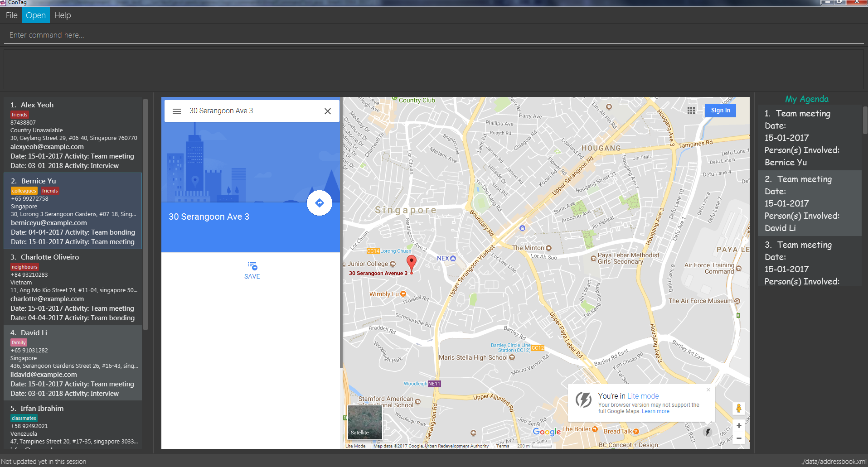Click 'Not updated yet in this session' status

[44, 462]
